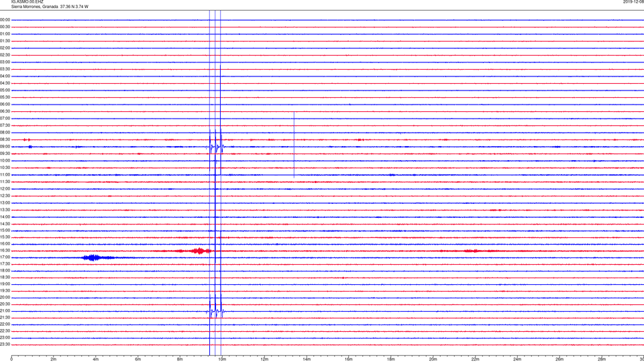The image size is (644, 362).
Task: Click the 01:00 row label
Action: click(5, 34)
